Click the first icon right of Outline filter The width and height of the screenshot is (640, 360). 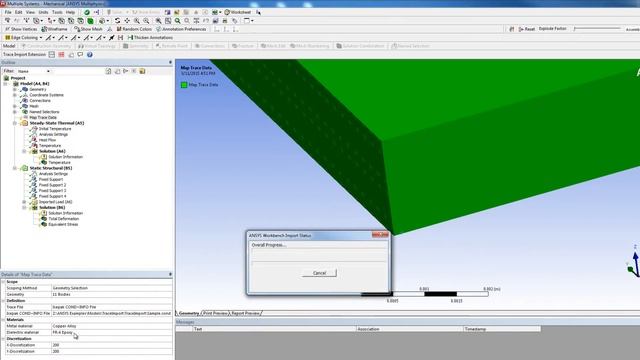pyautogui.click(x=108, y=71)
